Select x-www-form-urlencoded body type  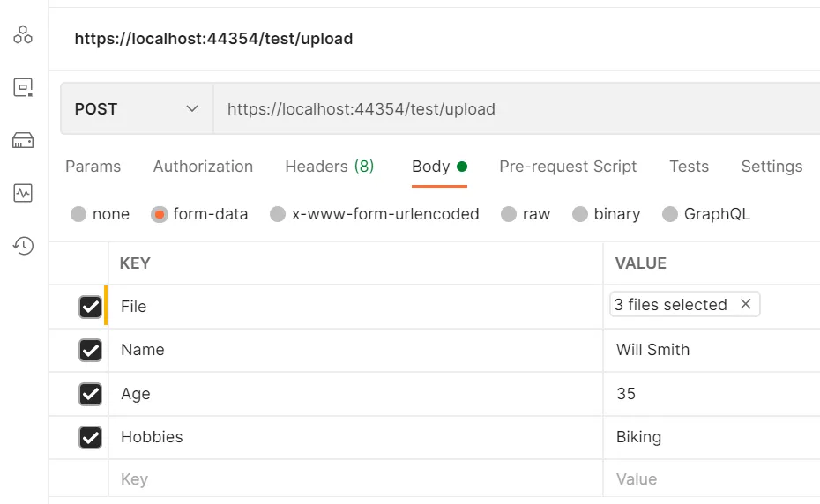pos(278,214)
